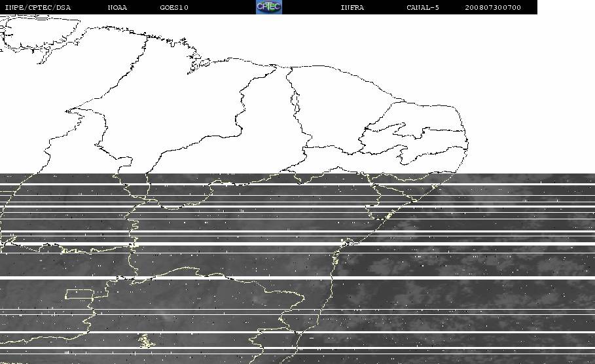Click the blank white area right of the header

(566, 7)
